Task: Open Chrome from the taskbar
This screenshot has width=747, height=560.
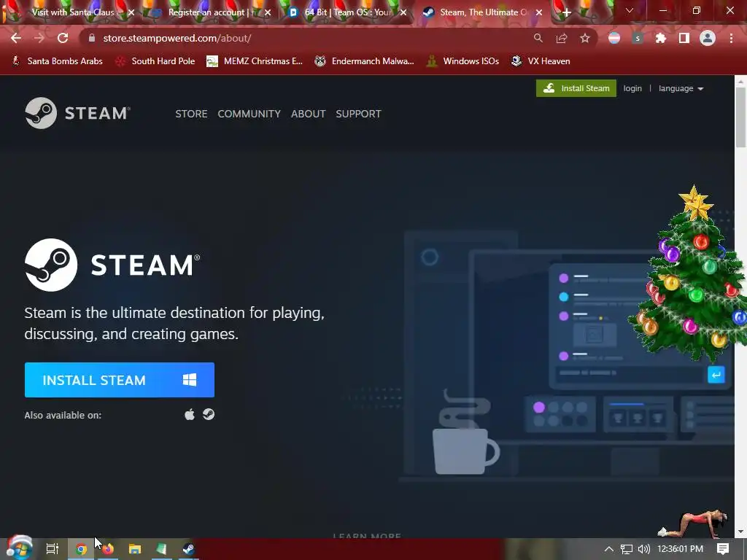Action: click(82, 549)
